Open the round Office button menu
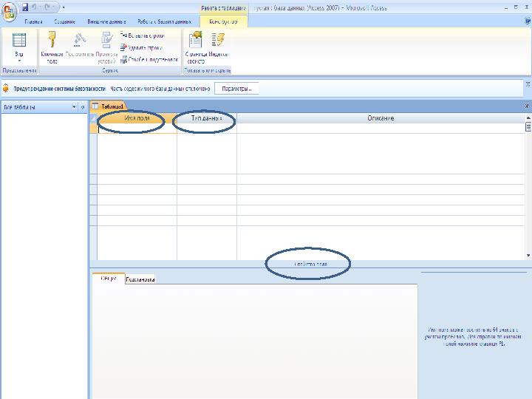The image size is (532, 399). click(x=9, y=12)
